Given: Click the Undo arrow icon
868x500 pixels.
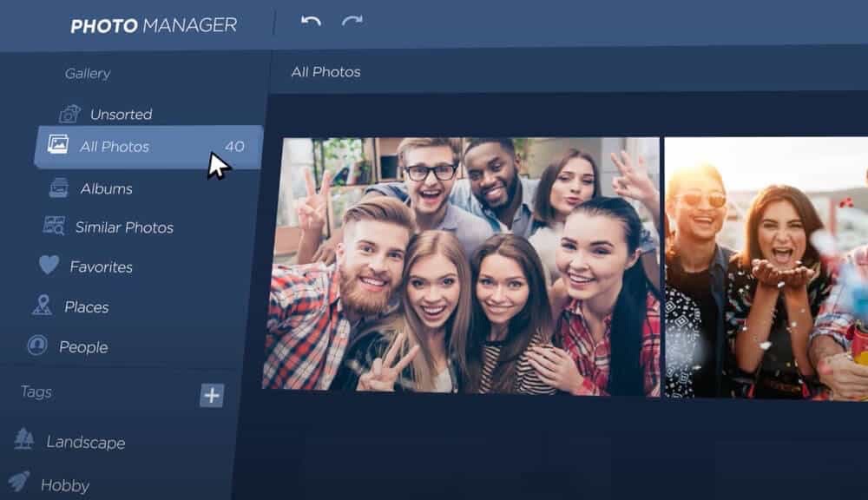Looking at the screenshot, I should pos(311,21).
